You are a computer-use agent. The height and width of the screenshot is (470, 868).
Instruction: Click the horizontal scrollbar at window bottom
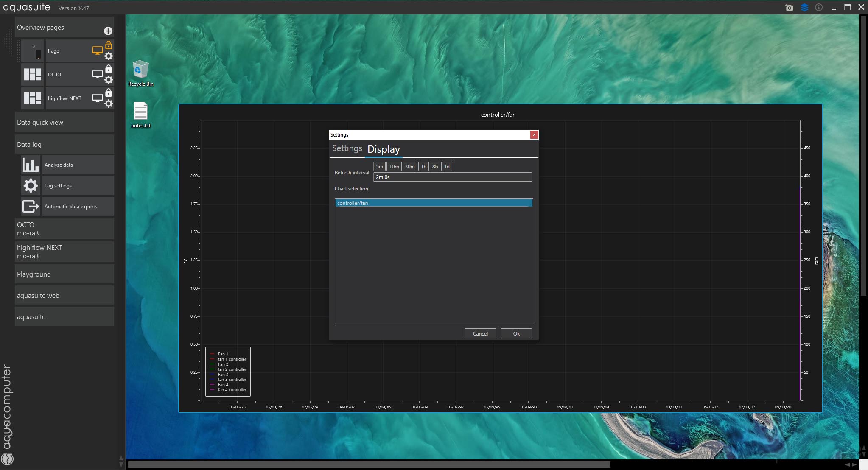click(x=369, y=464)
